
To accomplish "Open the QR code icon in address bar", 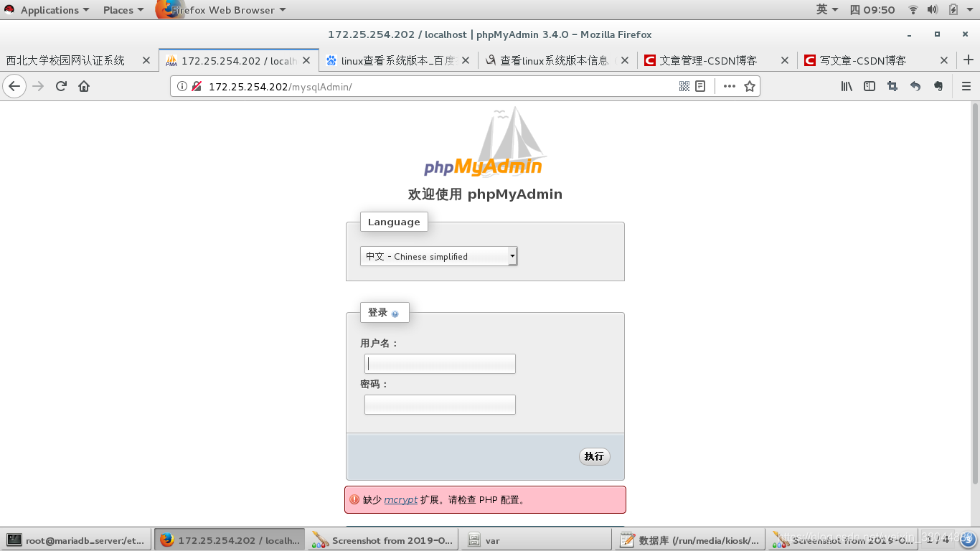I will (684, 86).
